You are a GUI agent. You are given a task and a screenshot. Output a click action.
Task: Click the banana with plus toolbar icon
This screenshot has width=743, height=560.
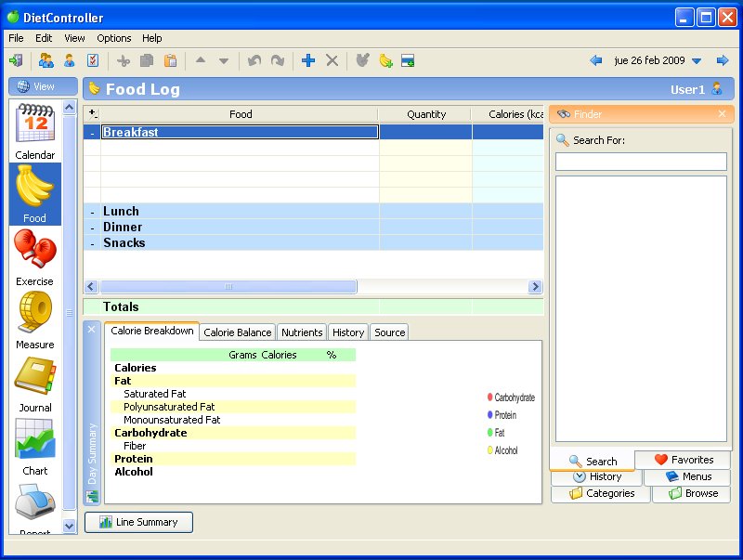tap(385, 60)
